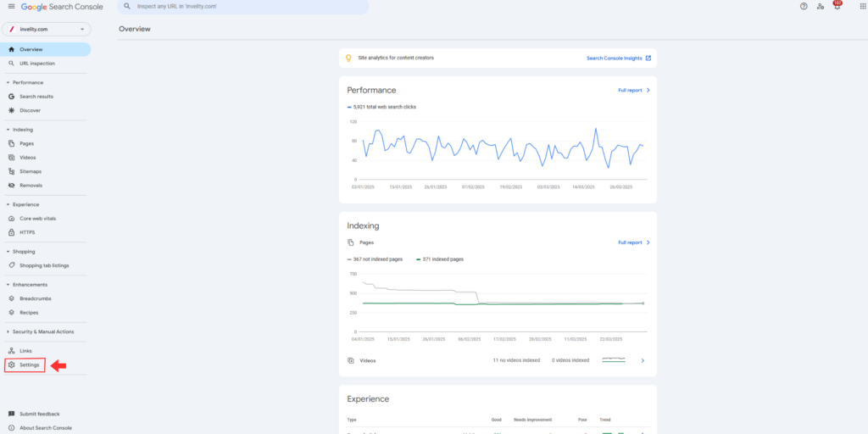
Task: Collapse the Indexing sidebar section
Action: tap(8, 130)
